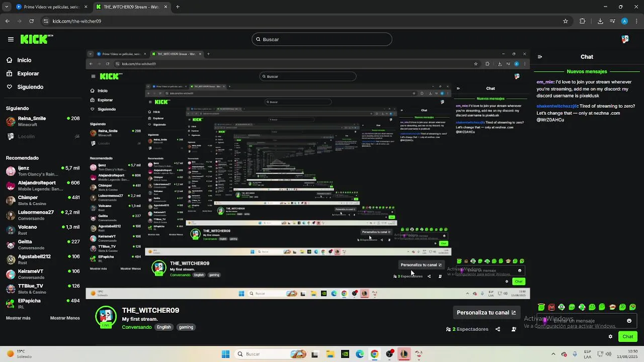
Task: Open TTBlue_TV recommended channel
Action: (43, 289)
